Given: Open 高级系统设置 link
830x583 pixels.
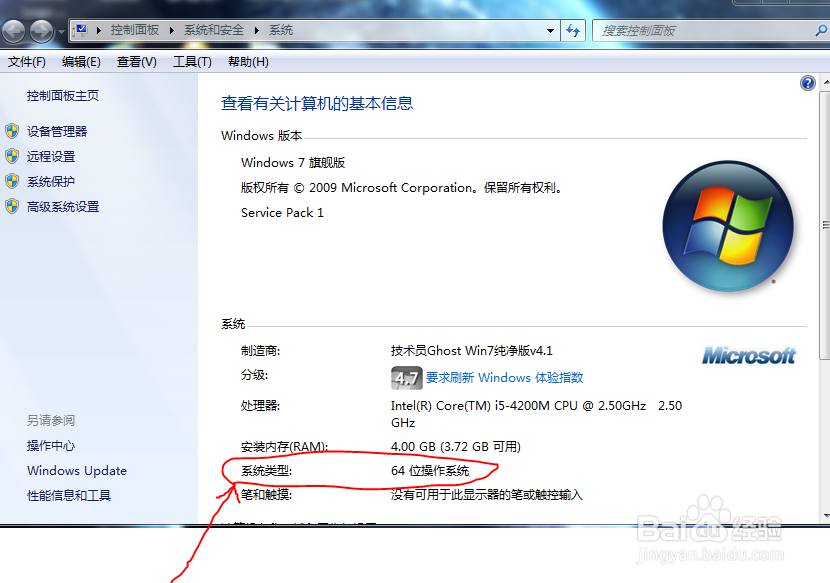Looking at the screenshot, I should (x=63, y=207).
